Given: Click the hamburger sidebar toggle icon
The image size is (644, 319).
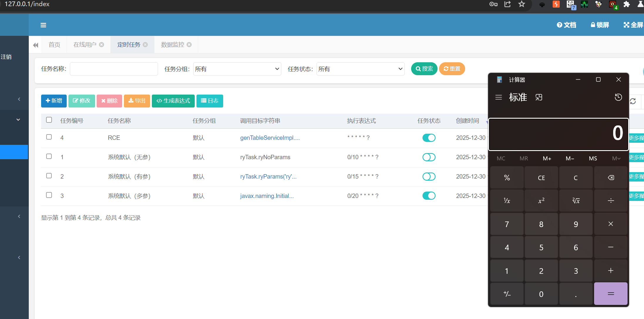Looking at the screenshot, I should [x=43, y=25].
